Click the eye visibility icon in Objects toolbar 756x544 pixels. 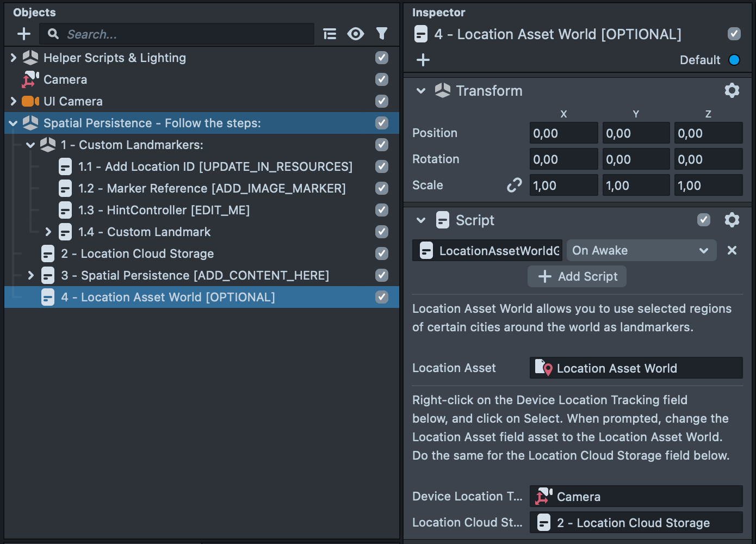pos(356,34)
